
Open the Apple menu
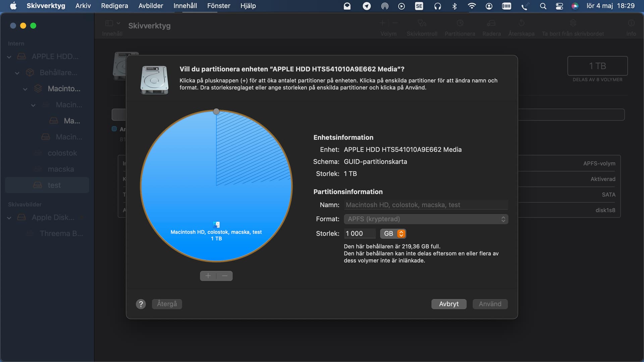pos(13,6)
